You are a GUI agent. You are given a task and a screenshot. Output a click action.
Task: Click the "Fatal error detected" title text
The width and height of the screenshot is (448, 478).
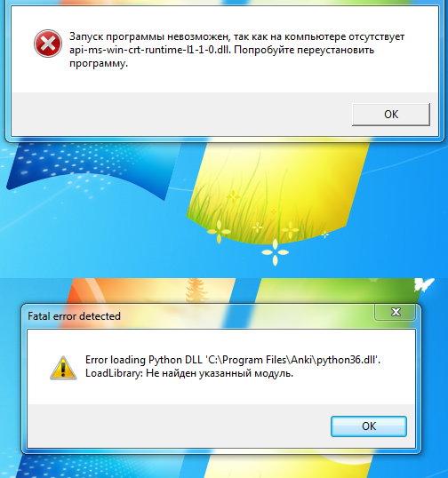[74, 316]
